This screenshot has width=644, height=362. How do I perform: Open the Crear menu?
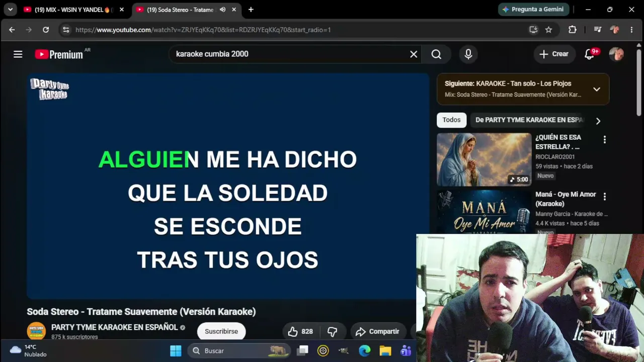click(x=554, y=54)
